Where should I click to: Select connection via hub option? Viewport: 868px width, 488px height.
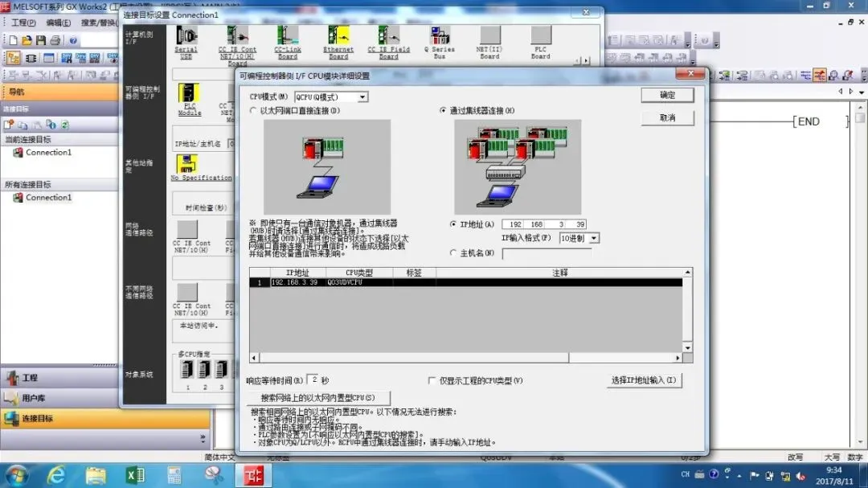pos(443,110)
